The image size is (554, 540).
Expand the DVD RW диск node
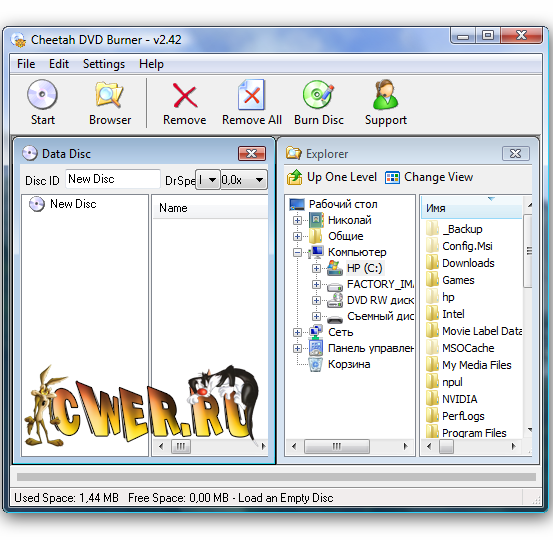[317, 300]
